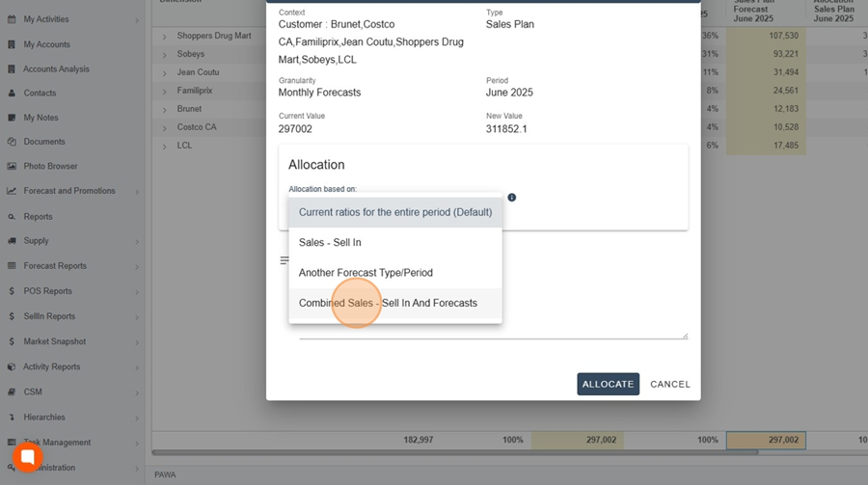Click the 93,221 forecast cell
The height and width of the screenshot is (485, 868).
(766, 54)
